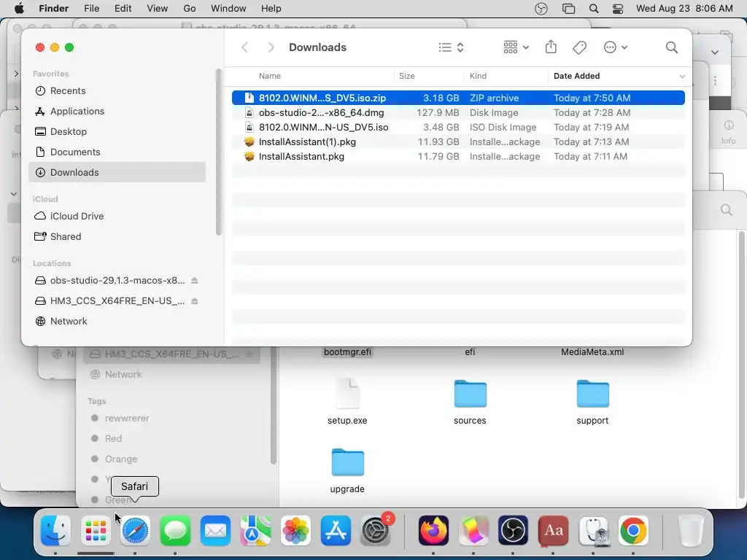The width and height of the screenshot is (747, 560).
Task: Open Photos from the Dock
Action: (x=295, y=531)
